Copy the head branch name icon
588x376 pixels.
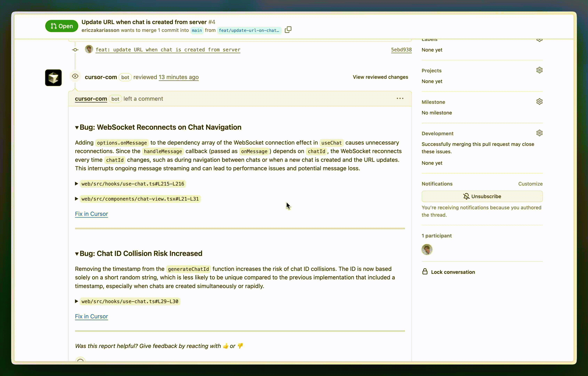click(288, 30)
